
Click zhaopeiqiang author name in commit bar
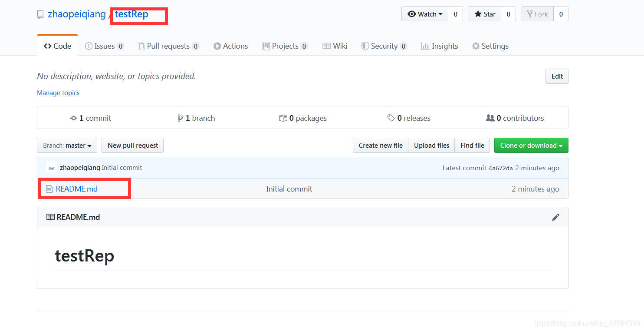point(80,168)
